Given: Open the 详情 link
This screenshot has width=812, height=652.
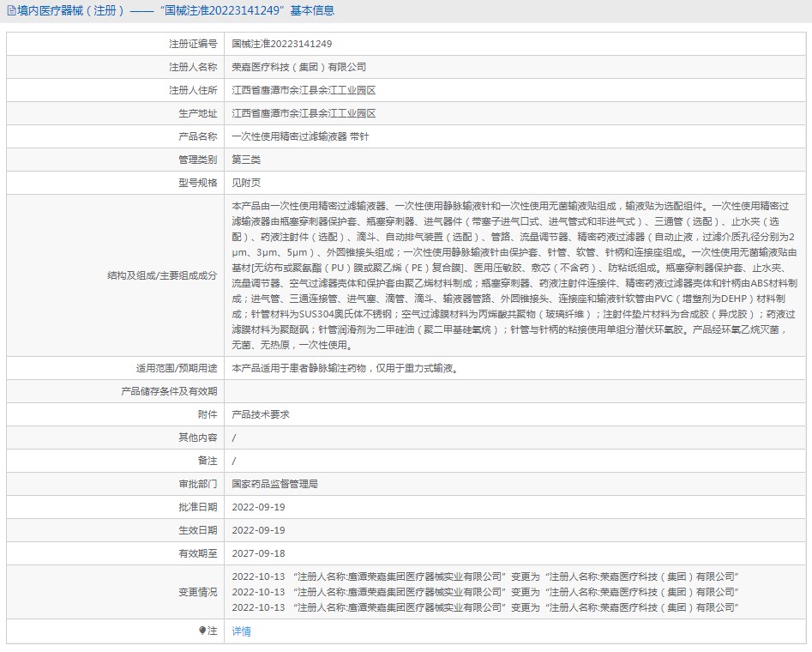Looking at the screenshot, I should click(241, 631).
